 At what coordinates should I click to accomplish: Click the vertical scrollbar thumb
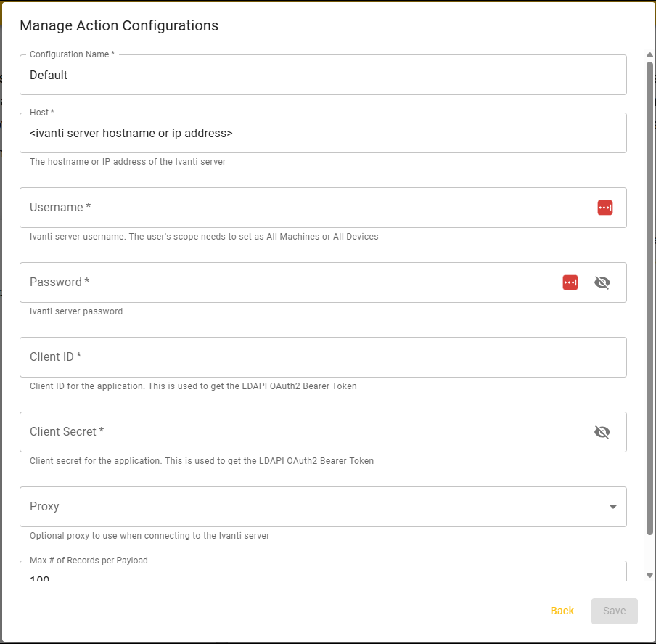point(649,298)
